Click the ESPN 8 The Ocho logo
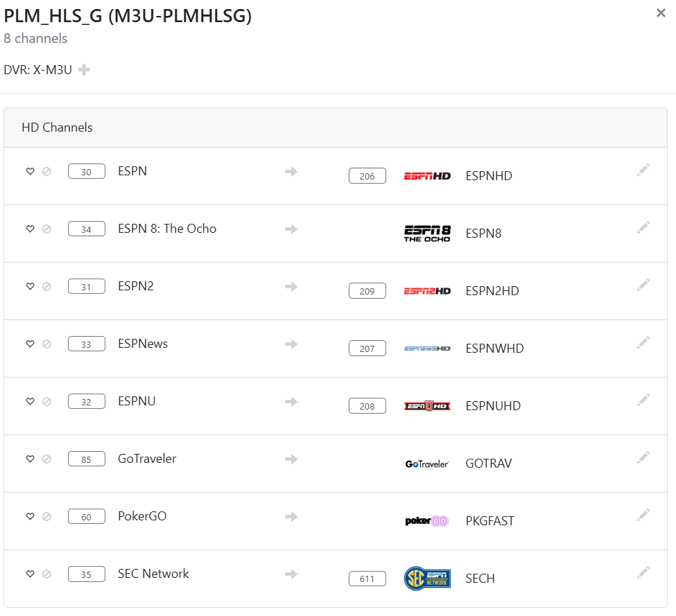Screen dimensions: 676x616 click(x=427, y=234)
